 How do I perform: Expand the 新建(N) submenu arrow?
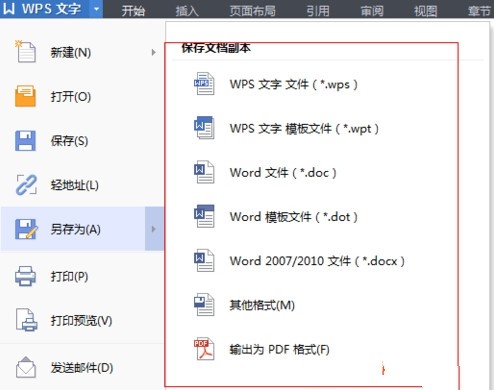click(x=153, y=52)
